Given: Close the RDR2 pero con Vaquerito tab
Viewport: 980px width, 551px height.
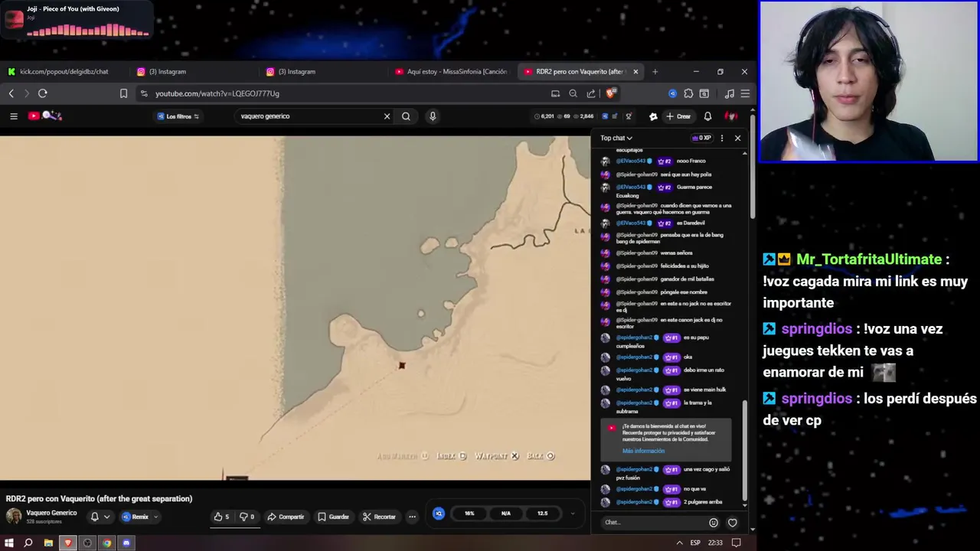Looking at the screenshot, I should coord(635,71).
